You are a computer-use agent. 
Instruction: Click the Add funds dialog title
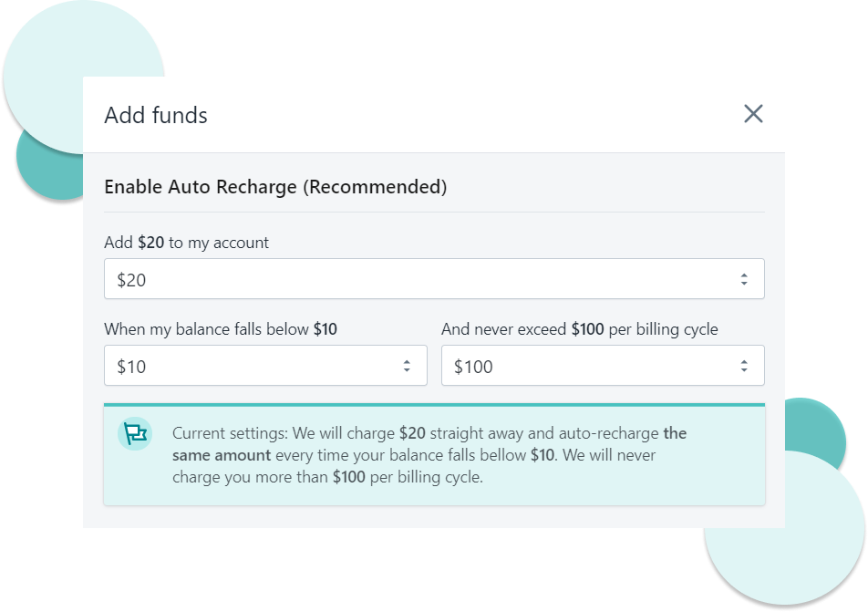[155, 115]
